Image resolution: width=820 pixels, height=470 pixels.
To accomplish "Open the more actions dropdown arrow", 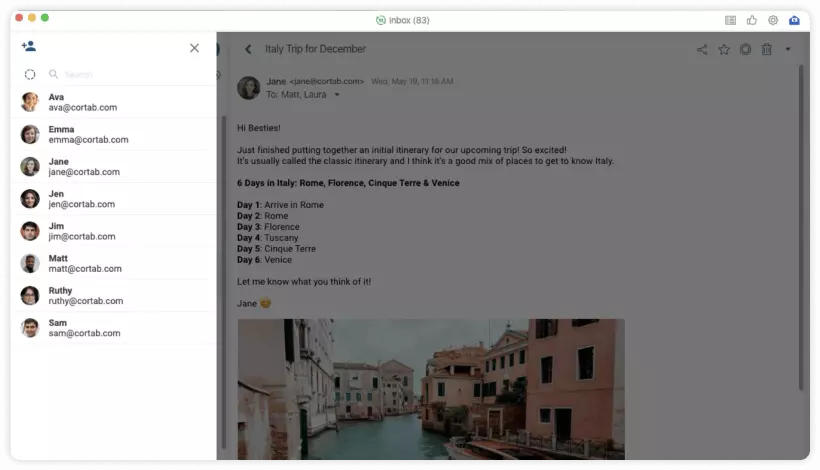I will coord(788,49).
